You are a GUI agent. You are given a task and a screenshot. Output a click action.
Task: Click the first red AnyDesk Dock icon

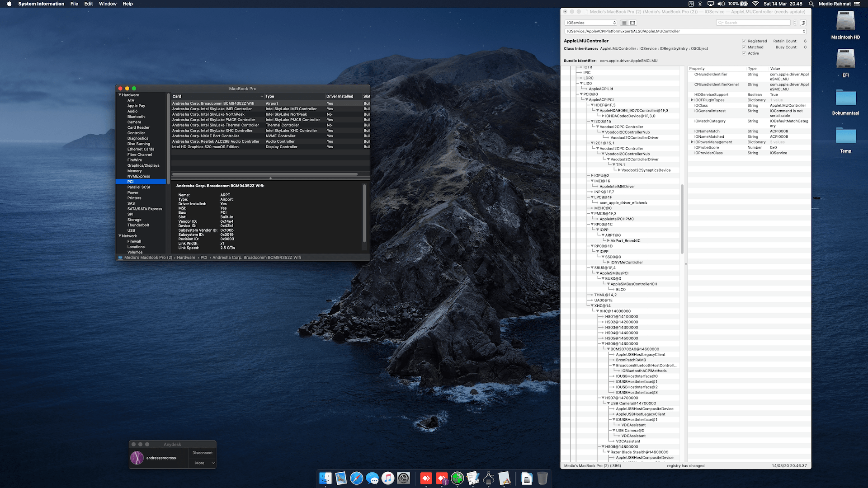[x=426, y=478]
